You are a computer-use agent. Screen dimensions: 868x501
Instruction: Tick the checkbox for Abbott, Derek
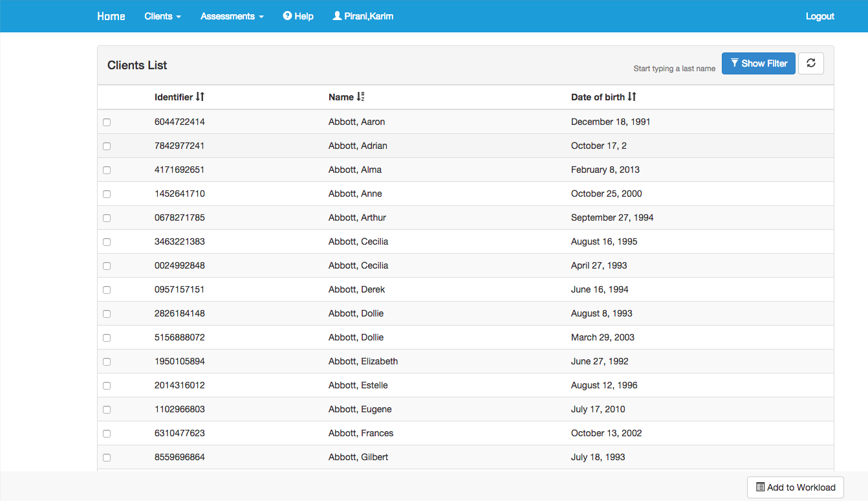pos(107,290)
